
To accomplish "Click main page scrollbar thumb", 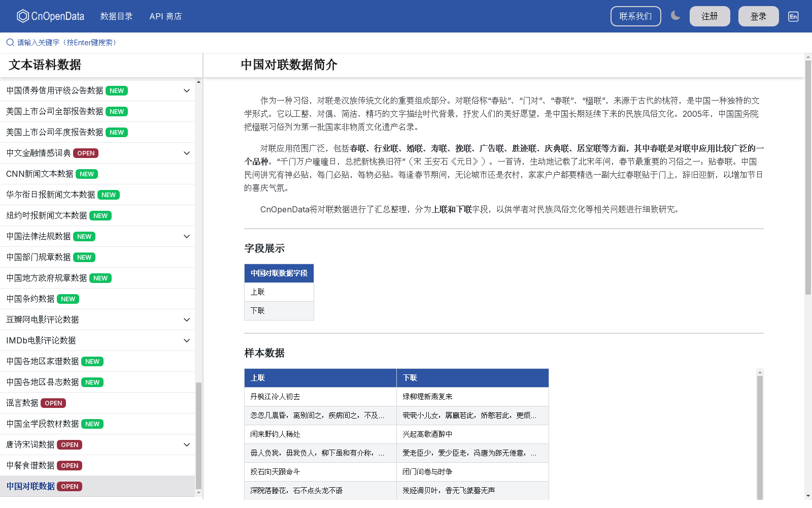I will click(808, 177).
